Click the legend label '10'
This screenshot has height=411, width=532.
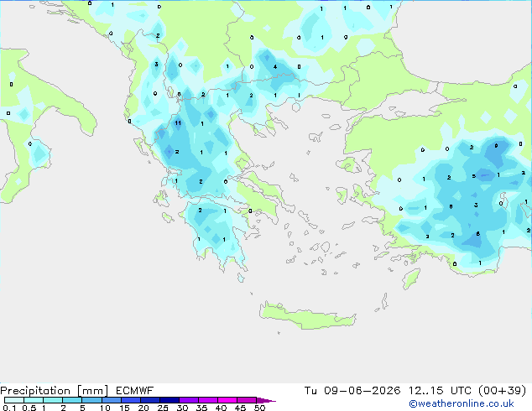(x=105, y=408)
